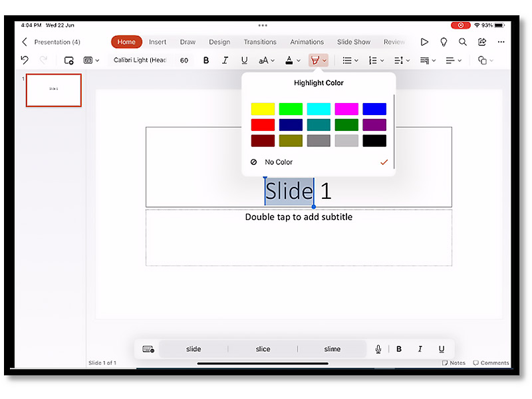Pick the black highlight color
532x399 pixels.
(x=374, y=141)
